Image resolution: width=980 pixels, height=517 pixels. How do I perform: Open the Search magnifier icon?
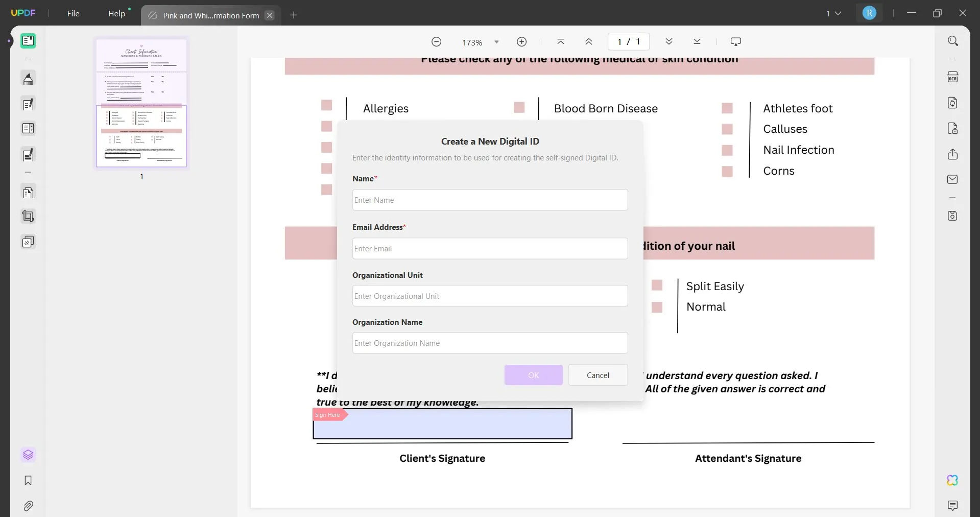952,41
